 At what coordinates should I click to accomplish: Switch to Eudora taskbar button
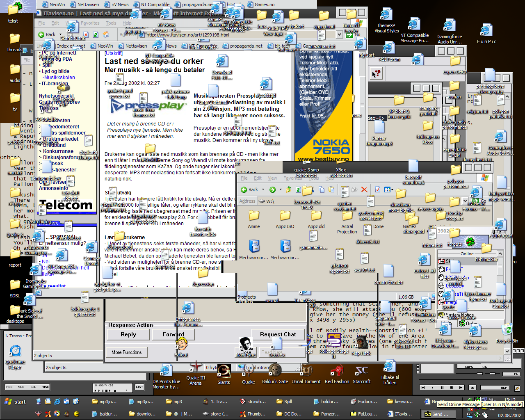[364, 402]
